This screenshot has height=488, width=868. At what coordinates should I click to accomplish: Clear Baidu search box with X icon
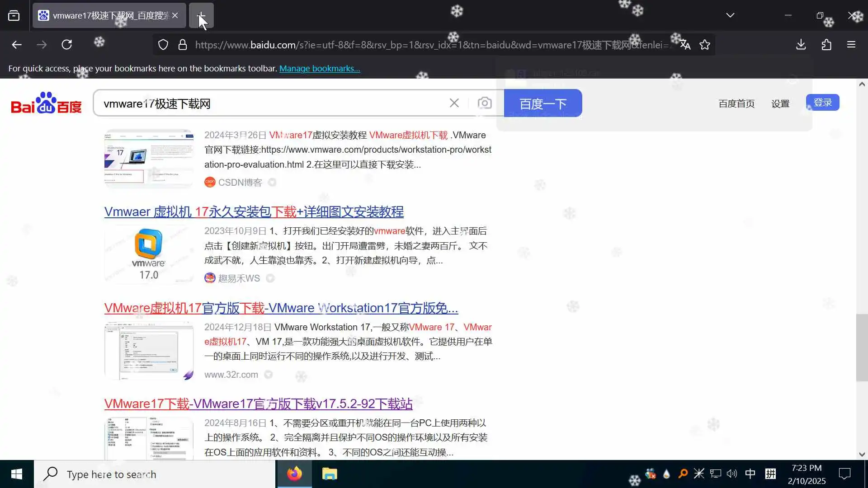coord(454,103)
